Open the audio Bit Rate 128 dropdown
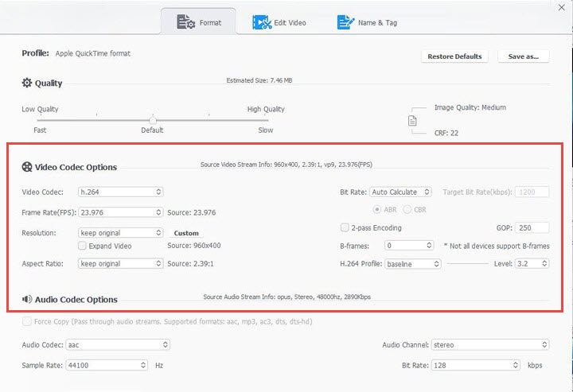The height and width of the screenshot is (392, 573). point(476,365)
